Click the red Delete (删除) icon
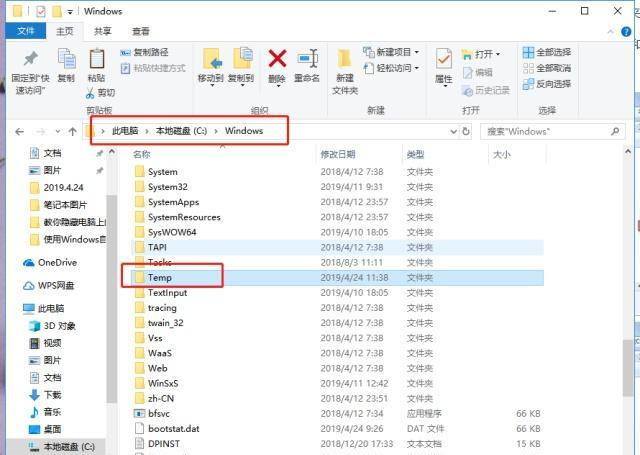 (x=277, y=58)
